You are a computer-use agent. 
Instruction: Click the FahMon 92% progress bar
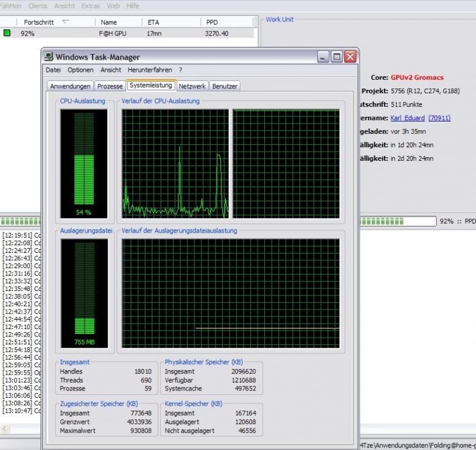click(397, 221)
